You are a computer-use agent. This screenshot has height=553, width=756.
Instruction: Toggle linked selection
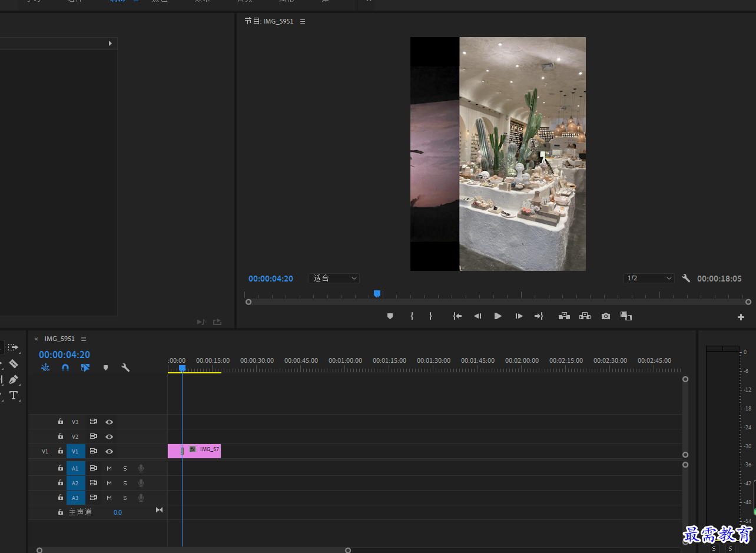(x=85, y=367)
